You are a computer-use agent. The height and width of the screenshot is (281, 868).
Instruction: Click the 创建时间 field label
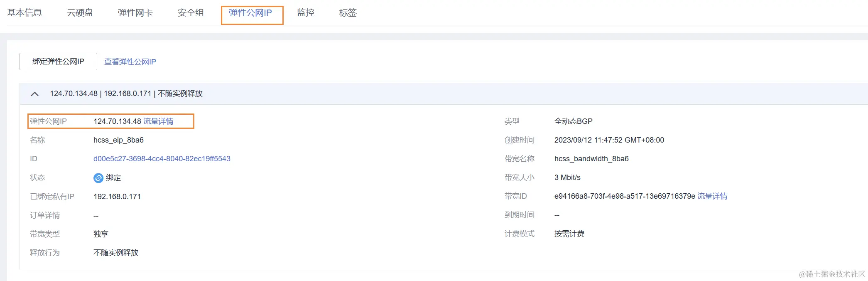[x=520, y=140]
